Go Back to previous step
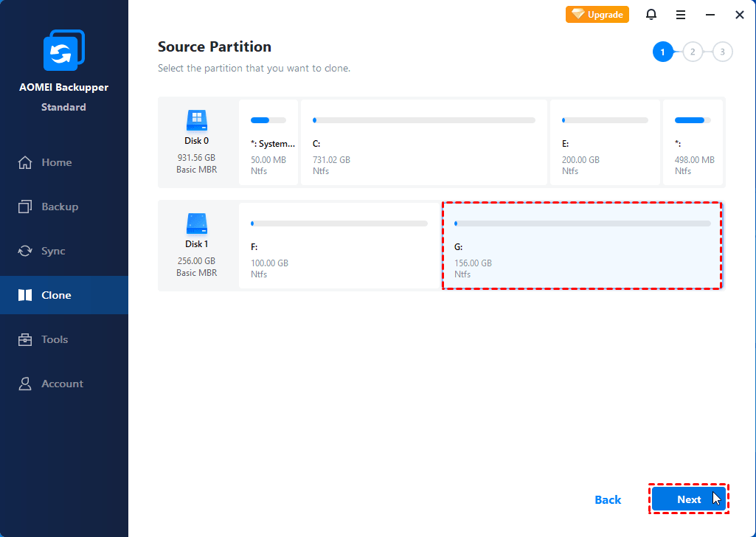This screenshot has width=756, height=537. [608, 499]
